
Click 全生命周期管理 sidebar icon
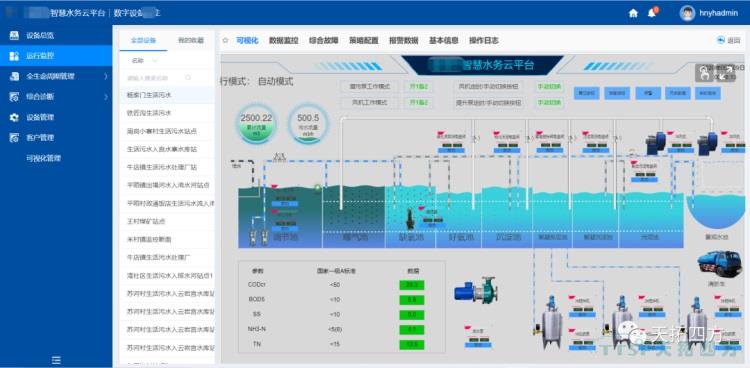[14, 76]
